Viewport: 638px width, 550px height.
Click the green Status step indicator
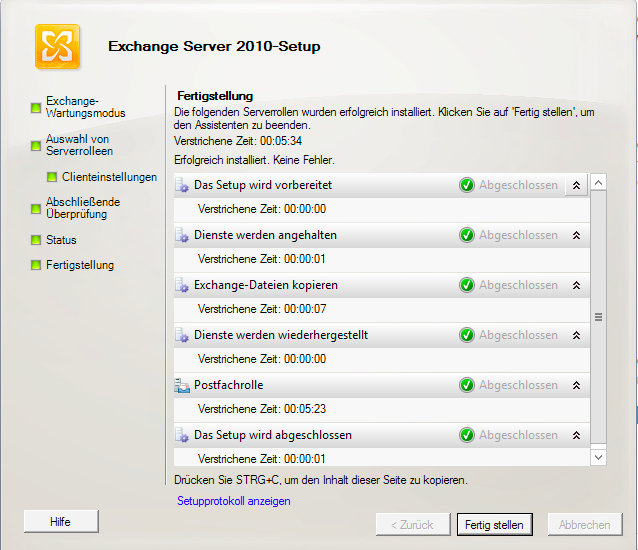[x=36, y=240]
